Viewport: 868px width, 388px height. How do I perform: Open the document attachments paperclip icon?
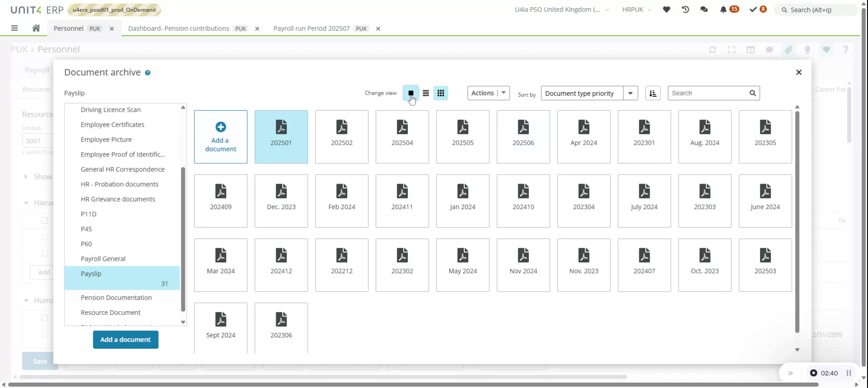tap(788, 50)
